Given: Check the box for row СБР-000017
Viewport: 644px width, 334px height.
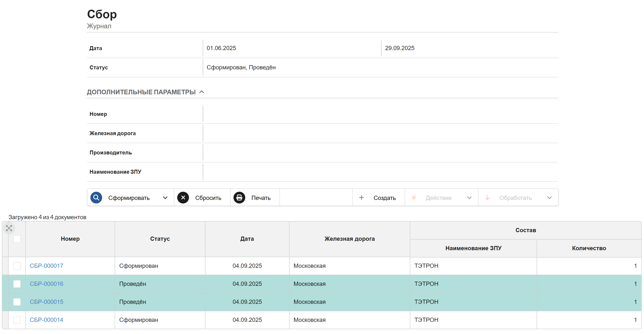Looking at the screenshot, I should tap(17, 266).
